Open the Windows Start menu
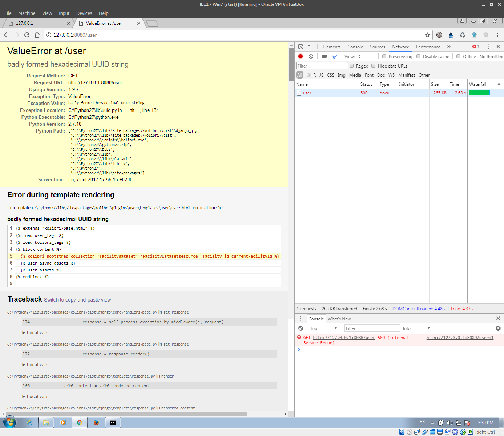 tap(10, 423)
